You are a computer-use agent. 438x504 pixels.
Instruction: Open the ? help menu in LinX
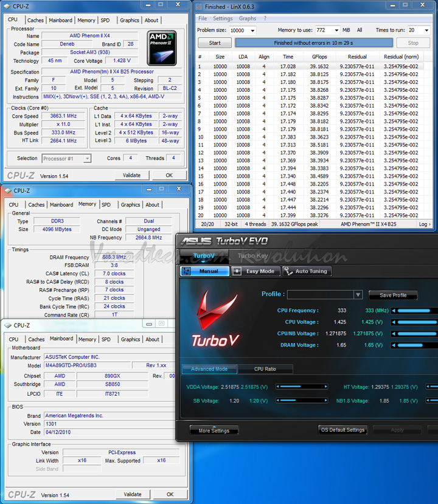pos(265,18)
